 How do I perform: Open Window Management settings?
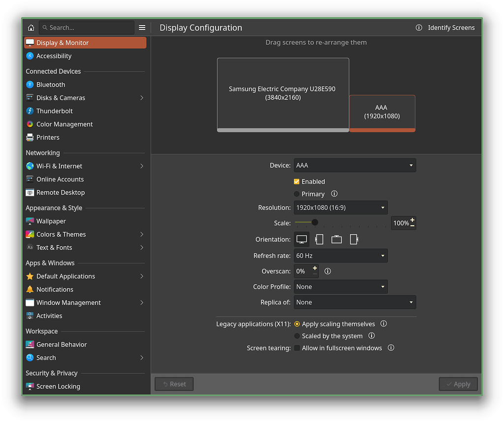pyautogui.click(x=31, y=302)
